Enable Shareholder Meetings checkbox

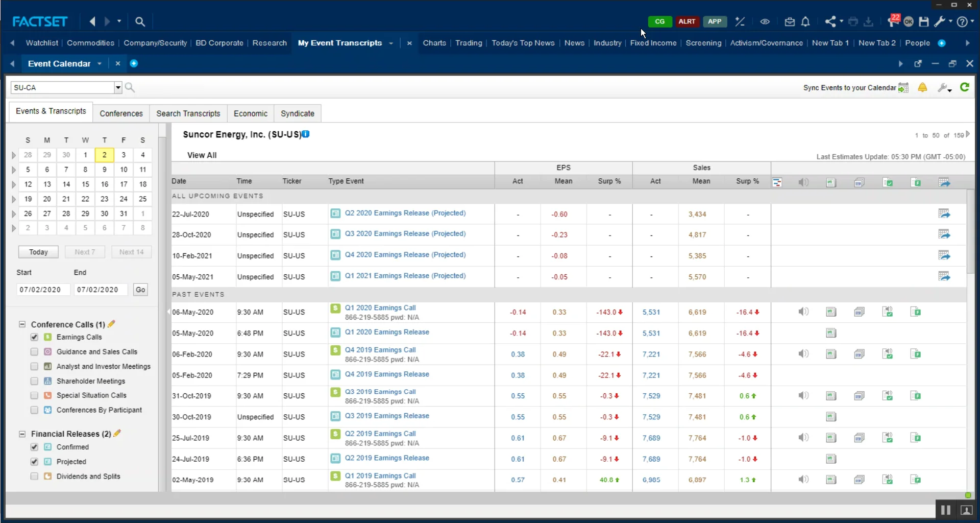[34, 381]
